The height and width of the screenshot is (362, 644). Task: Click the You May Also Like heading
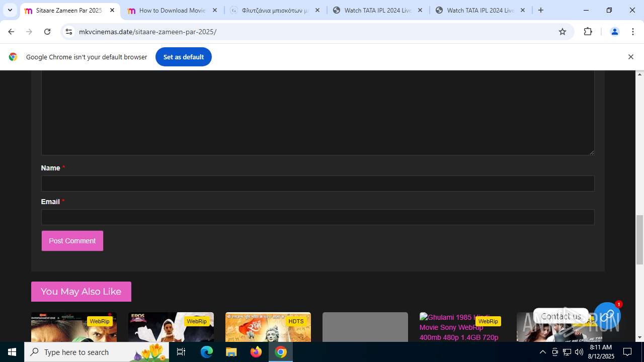[x=81, y=292]
